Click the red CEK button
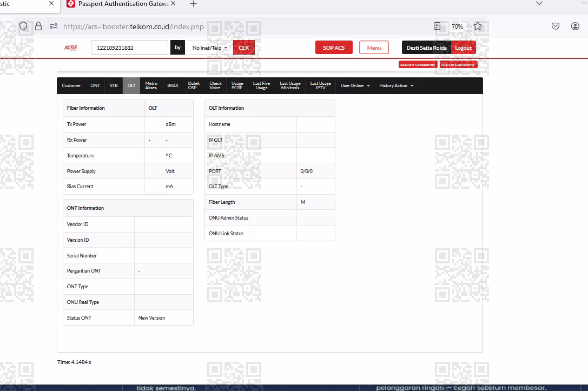The image size is (588, 391). coord(244,48)
